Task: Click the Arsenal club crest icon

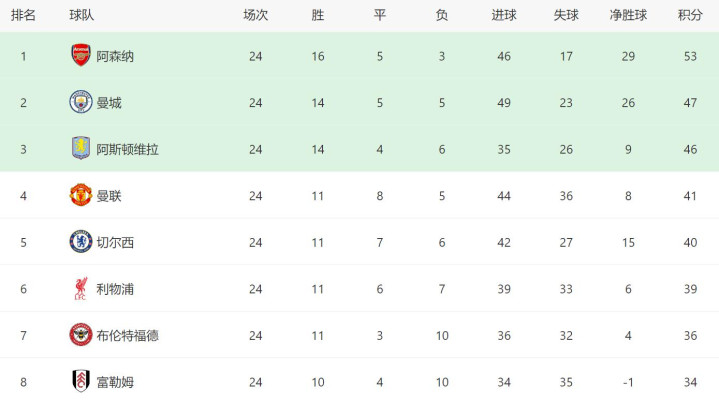Action: [x=81, y=55]
